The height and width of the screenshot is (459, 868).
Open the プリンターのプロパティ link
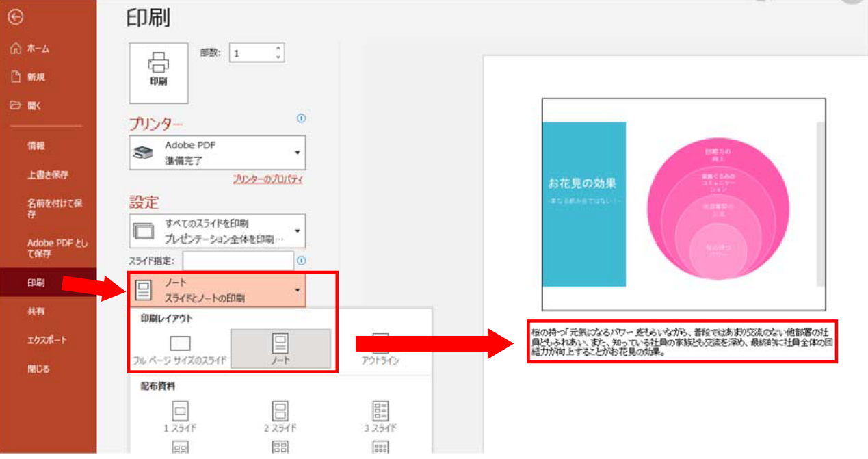click(267, 179)
